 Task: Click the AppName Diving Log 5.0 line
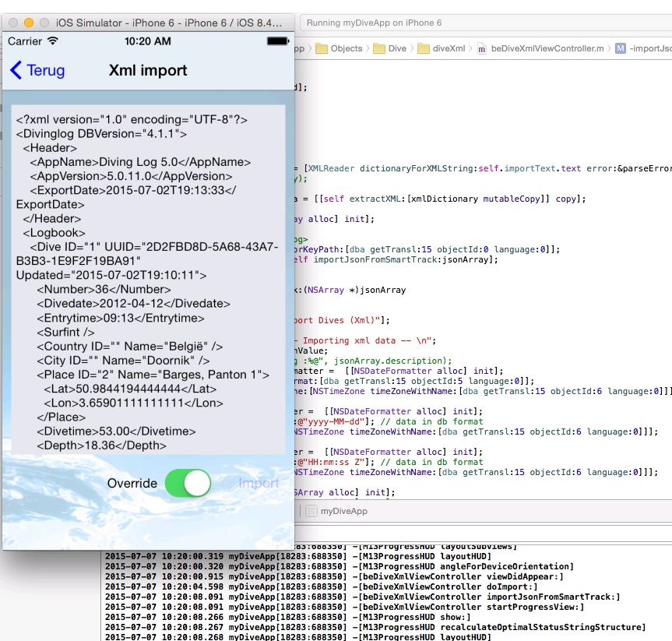pyautogui.click(x=140, y=162)
